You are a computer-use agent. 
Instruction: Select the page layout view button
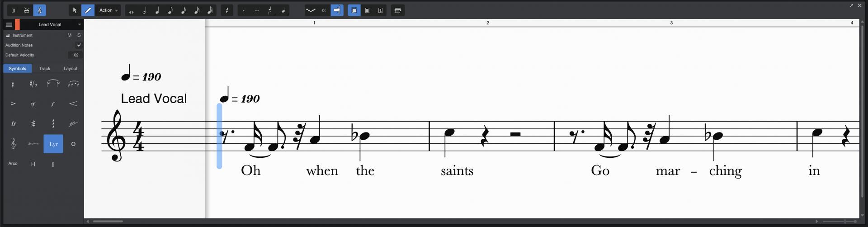(367, 10)
